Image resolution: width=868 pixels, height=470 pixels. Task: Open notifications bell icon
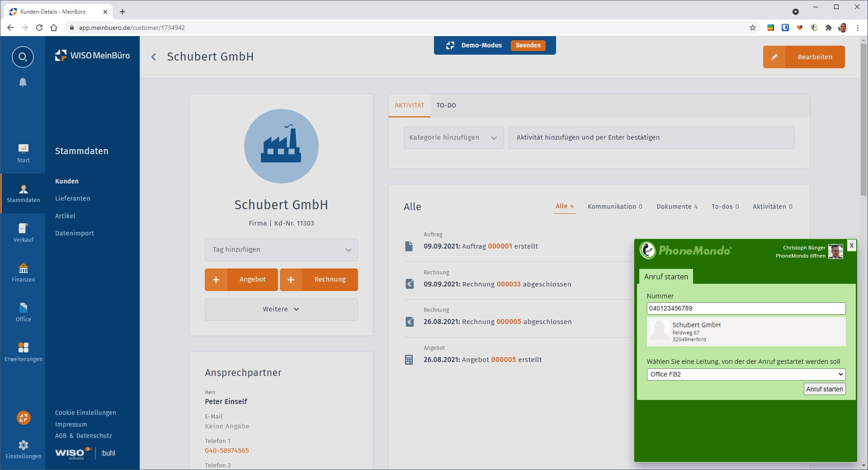[x=23, y=82]
